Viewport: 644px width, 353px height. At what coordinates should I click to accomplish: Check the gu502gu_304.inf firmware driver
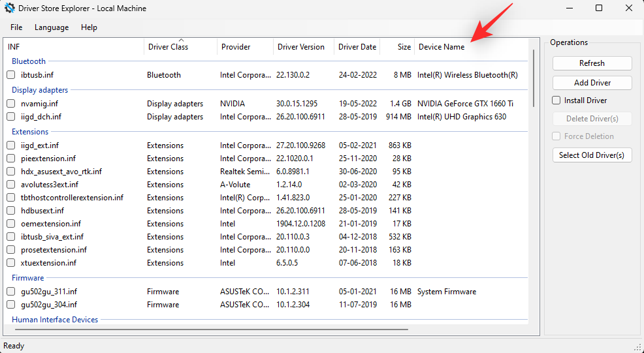(x=11, y=305)
